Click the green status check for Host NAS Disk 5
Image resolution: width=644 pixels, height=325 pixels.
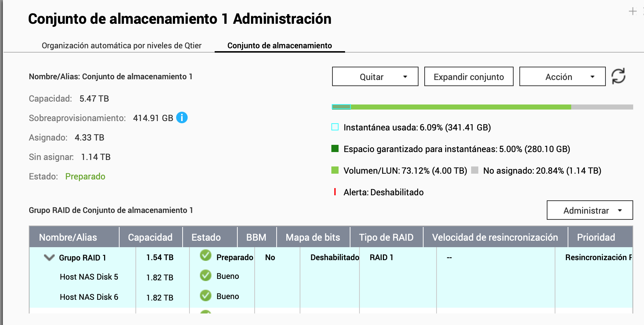(x=206, y=276)
